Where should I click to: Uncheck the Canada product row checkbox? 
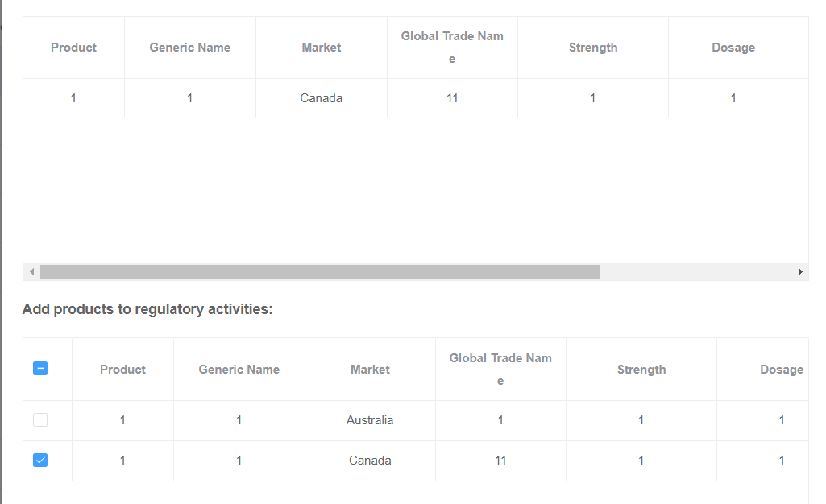40,460
